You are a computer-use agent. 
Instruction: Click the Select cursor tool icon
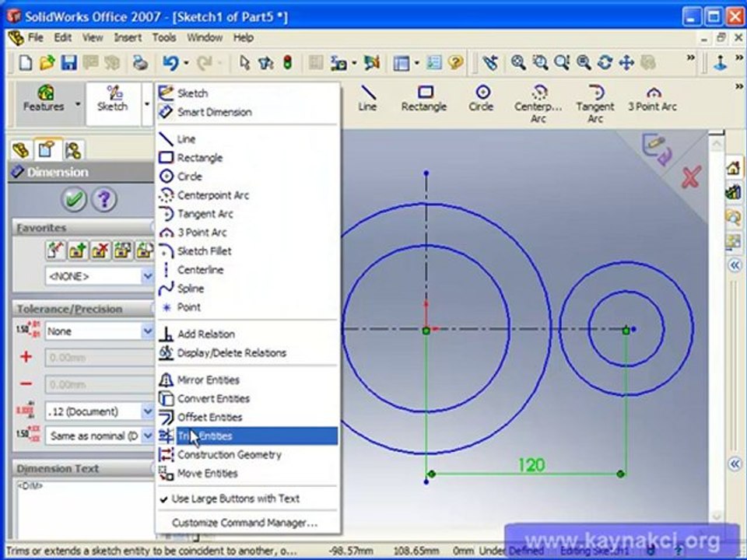tap(245, 62)
